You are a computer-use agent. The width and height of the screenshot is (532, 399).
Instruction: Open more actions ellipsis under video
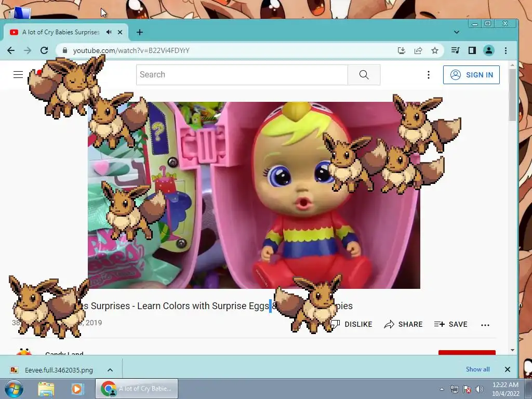tap(485, 325)
